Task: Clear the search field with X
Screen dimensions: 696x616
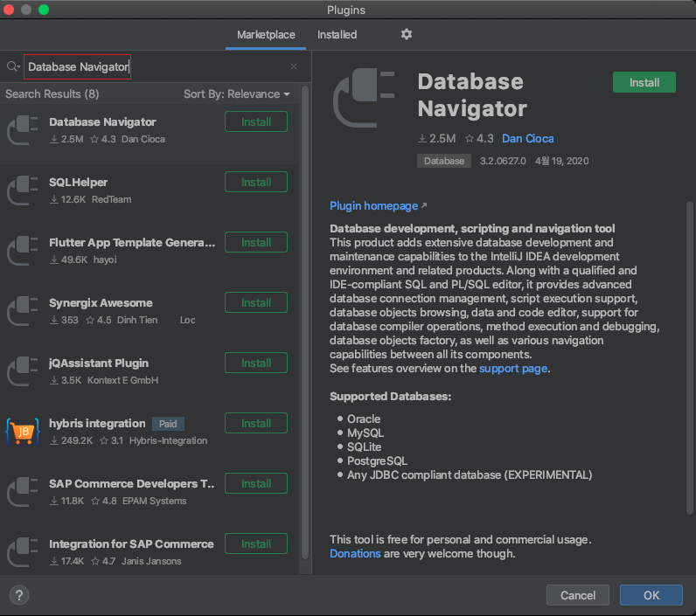Action: point(294,66)
